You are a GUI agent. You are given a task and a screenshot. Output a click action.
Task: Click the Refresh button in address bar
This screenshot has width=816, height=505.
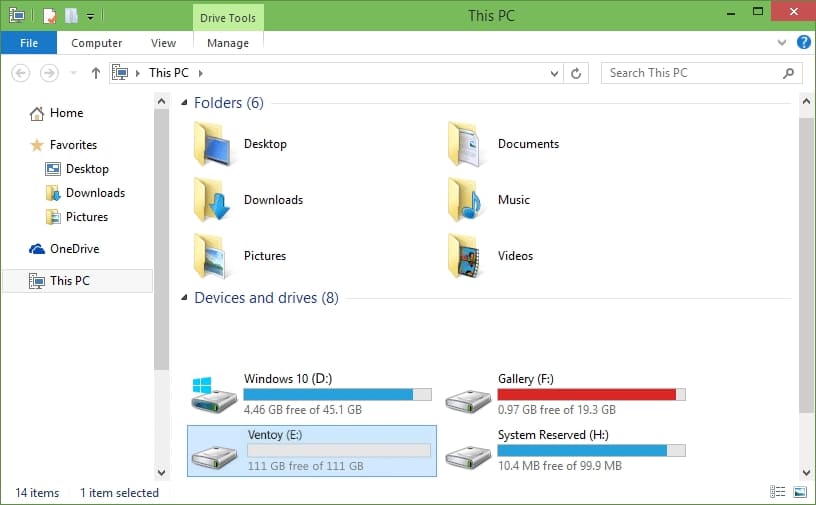pos(575,73)
